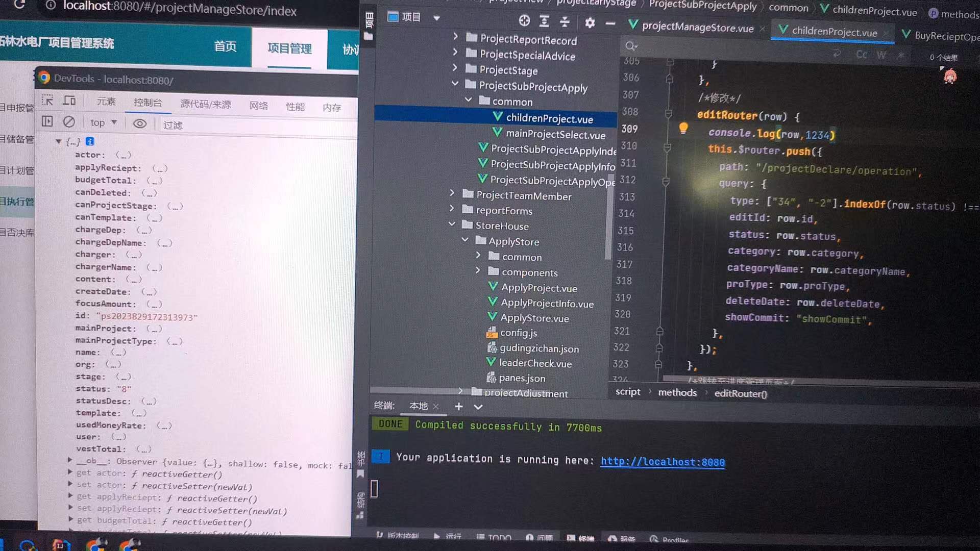Toggle regex option in find bar
980x551 pixels.
(901, 55)
